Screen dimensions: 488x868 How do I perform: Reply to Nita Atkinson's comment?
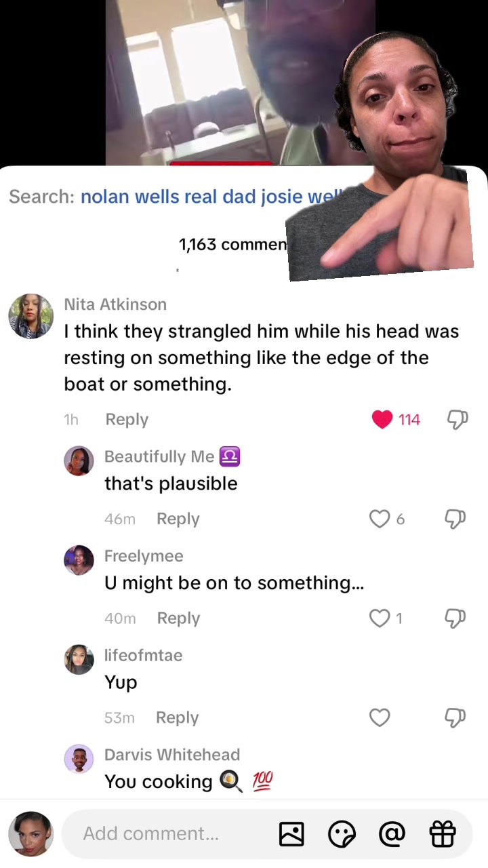click(127, 420)
